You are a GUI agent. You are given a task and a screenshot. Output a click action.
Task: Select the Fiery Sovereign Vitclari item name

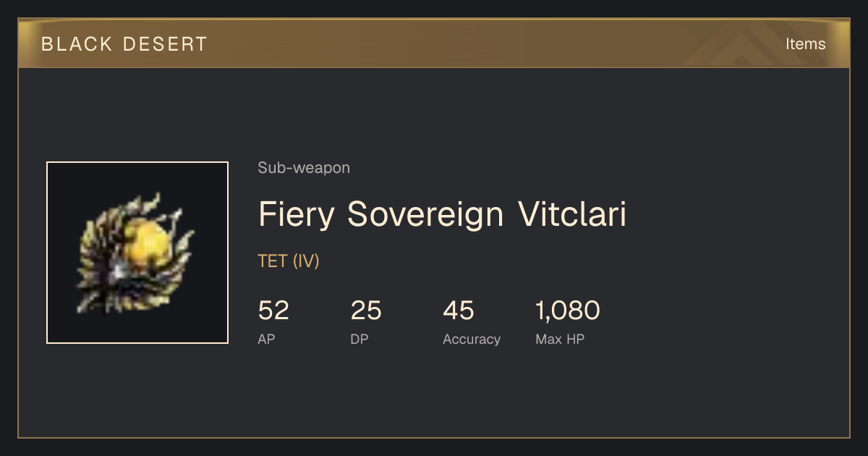pos(442,214)
